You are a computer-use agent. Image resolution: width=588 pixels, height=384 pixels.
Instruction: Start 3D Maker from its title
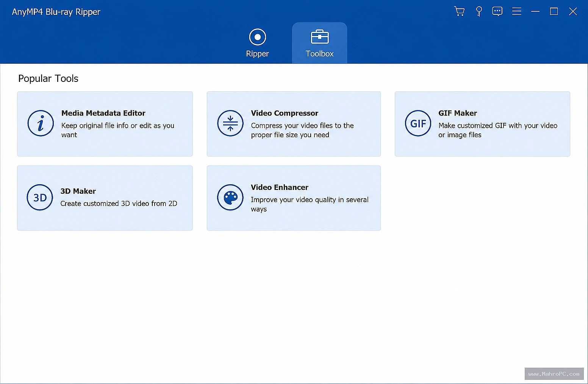point(78,191)
